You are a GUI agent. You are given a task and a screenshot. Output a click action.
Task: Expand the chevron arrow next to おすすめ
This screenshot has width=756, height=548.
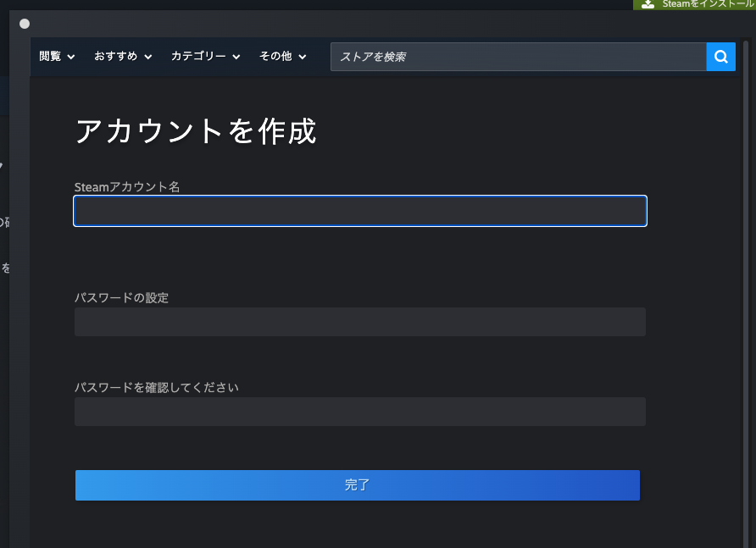[x=148, y=58]
